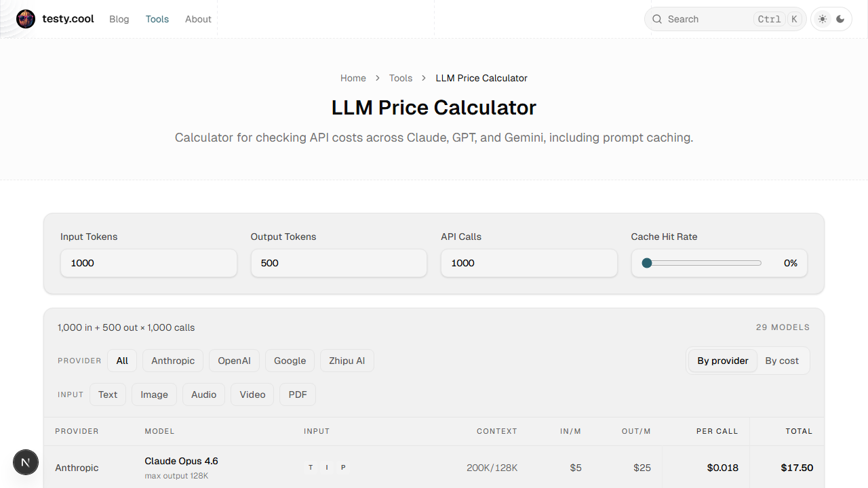This screenshot has height=488, width=868.
Task: Toggle sorting to By cost
Action: click(x=781, y=361)
